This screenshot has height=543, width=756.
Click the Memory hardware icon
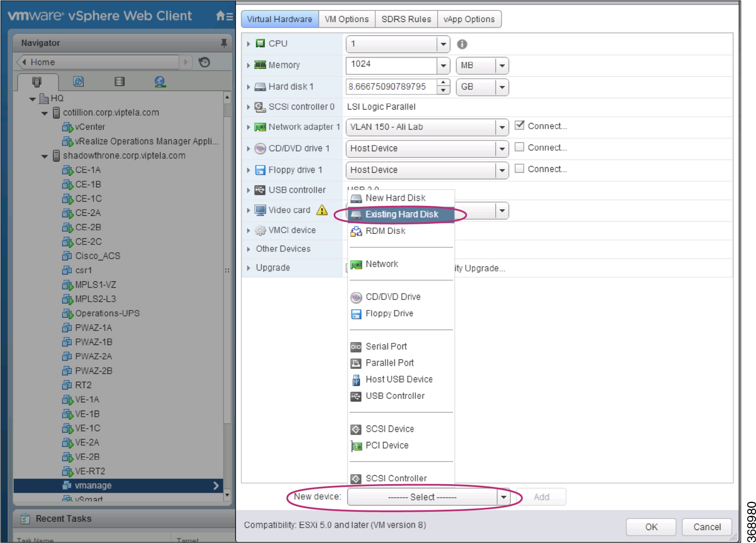pos(260,65)
